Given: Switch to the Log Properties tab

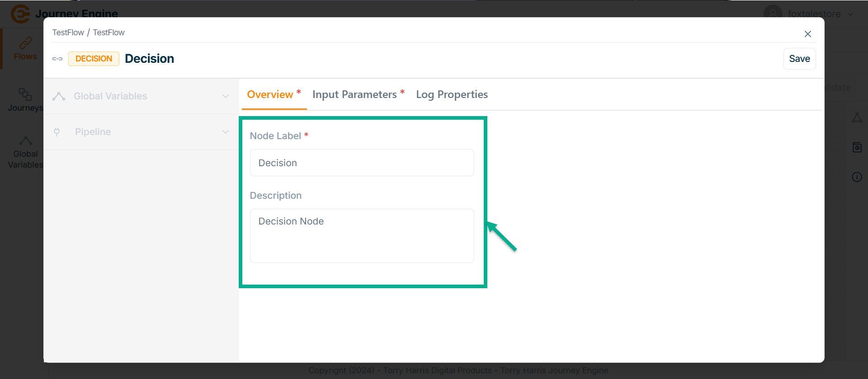Looking at the screenshot, I should [452, 94].
